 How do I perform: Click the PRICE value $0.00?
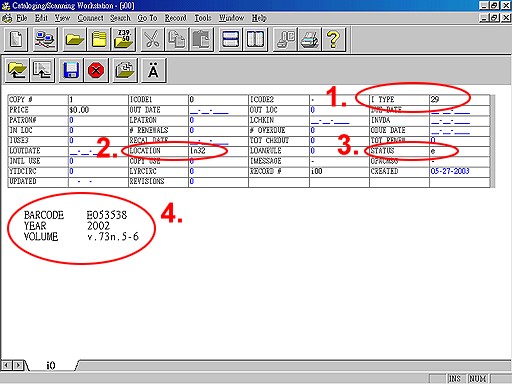point(79,110)
